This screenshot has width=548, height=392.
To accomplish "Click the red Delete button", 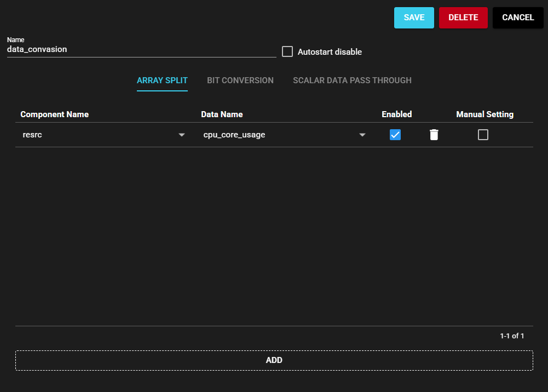I will coord(463,18).
